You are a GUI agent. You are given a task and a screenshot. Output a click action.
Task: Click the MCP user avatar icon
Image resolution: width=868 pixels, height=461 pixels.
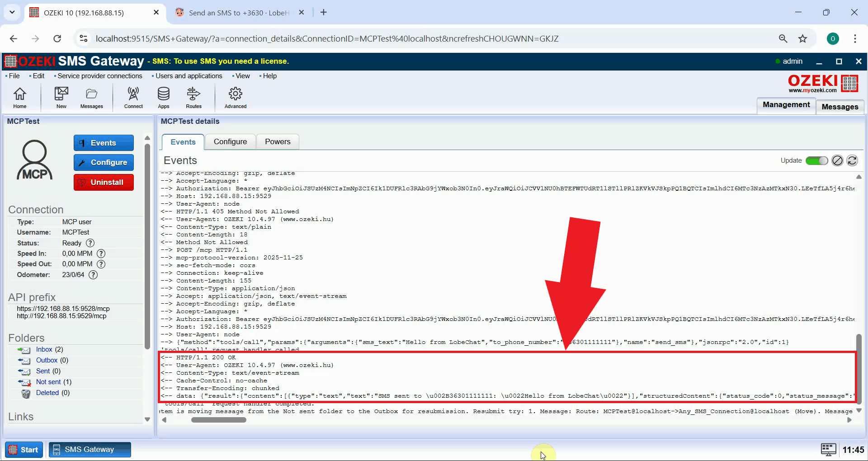[35, 160]
